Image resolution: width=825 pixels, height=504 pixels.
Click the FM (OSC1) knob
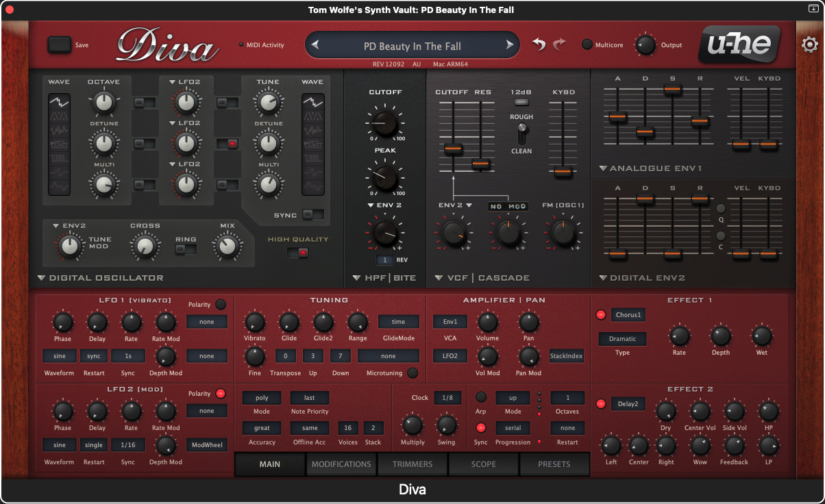pyautogui.click(x=563, y=234)
